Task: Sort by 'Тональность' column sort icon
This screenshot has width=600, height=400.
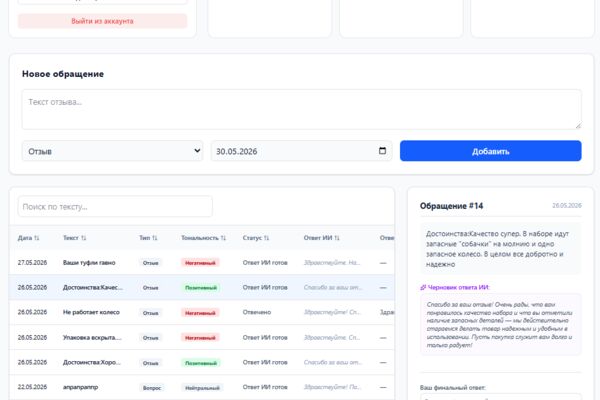Action: coord(223,238)
